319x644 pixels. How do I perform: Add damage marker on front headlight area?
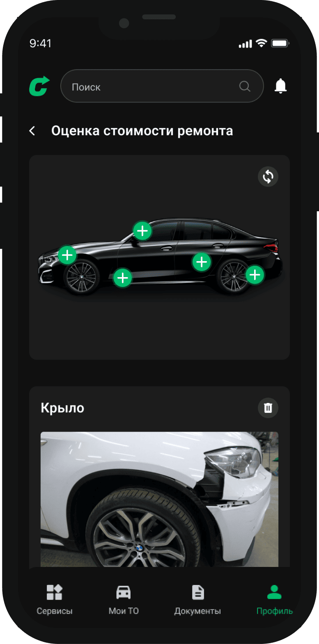pos(67,255)
